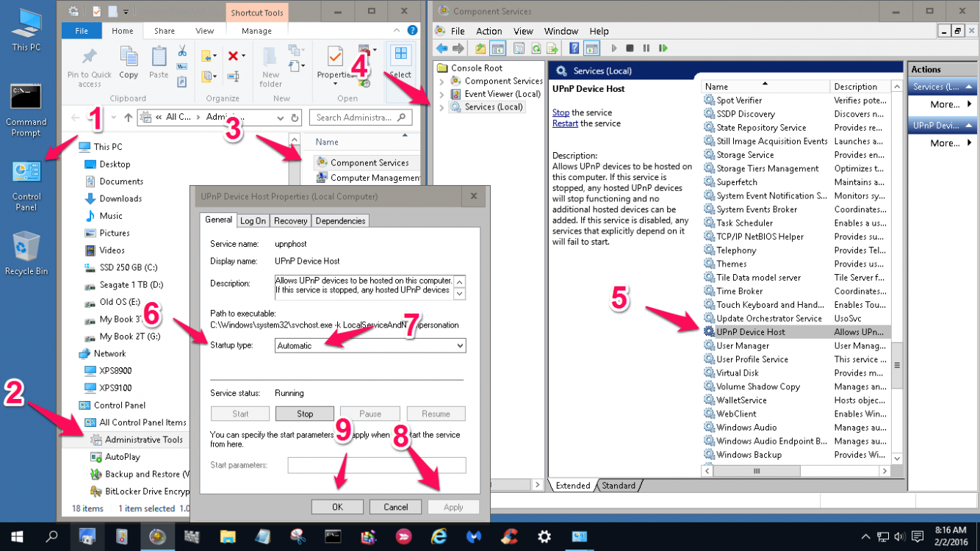Switch to Recovery tab
This screenshot has height=551, width=980.
coord(290,220)
